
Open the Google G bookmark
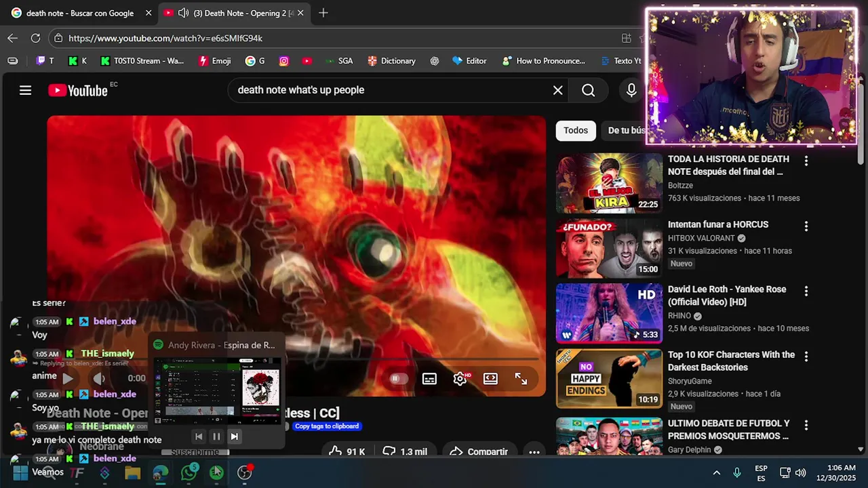pos(255,61)
